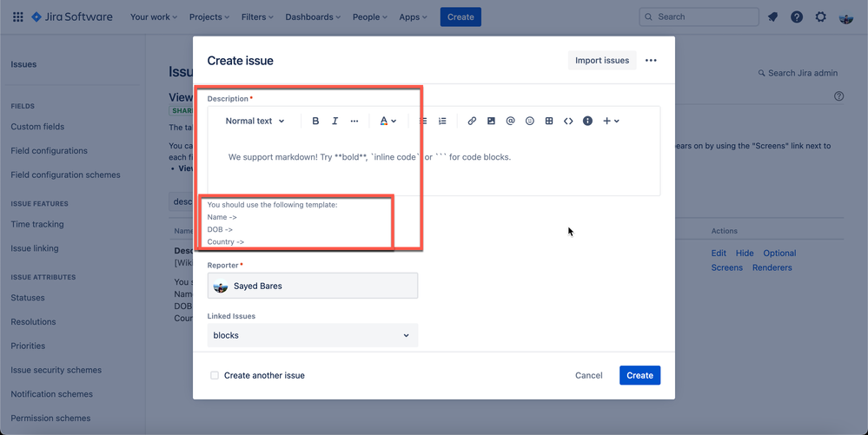The height and width of the screenshot is (435, 868).
Task: Expand the Projects menu
Action: coord(209,17)
